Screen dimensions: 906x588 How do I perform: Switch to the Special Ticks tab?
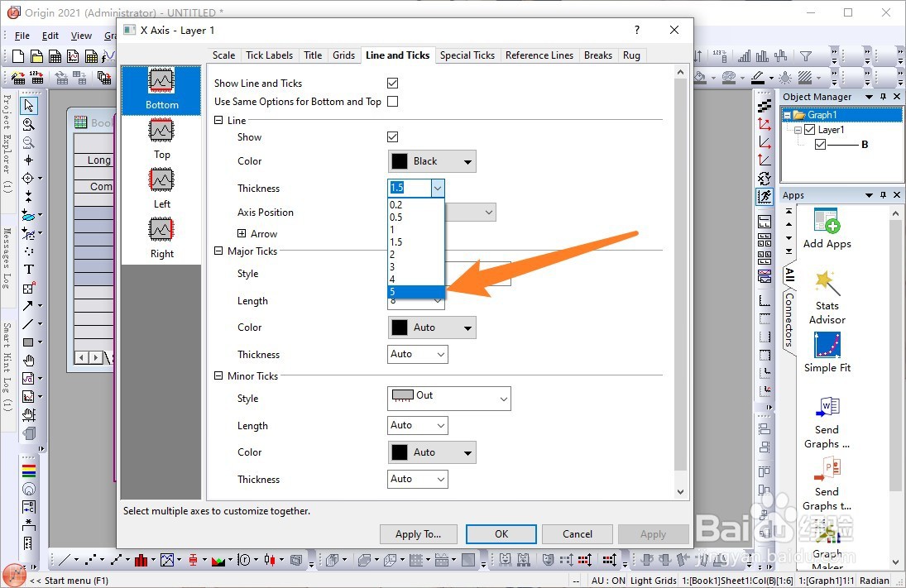click(x=467, y=55)
